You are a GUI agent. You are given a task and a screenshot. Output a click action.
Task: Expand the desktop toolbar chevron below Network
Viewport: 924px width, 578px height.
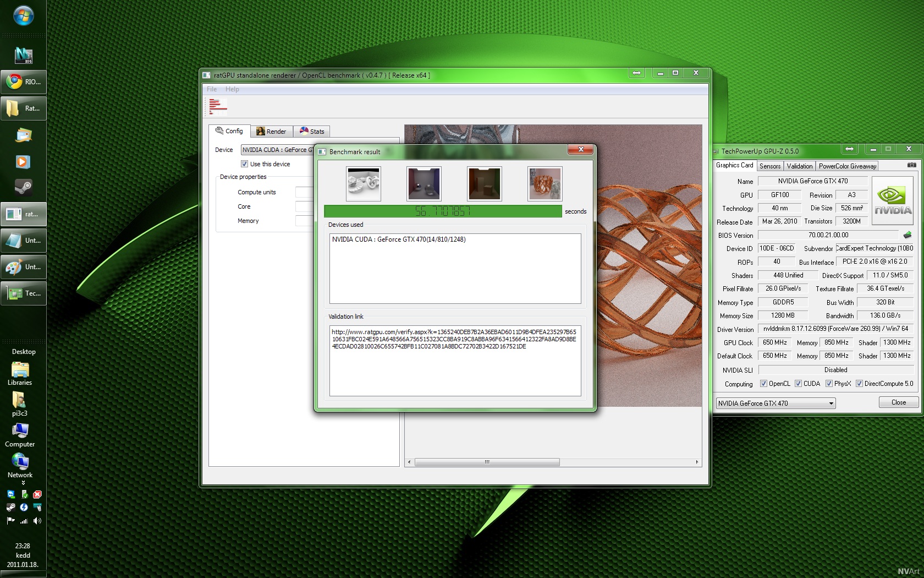23,483
